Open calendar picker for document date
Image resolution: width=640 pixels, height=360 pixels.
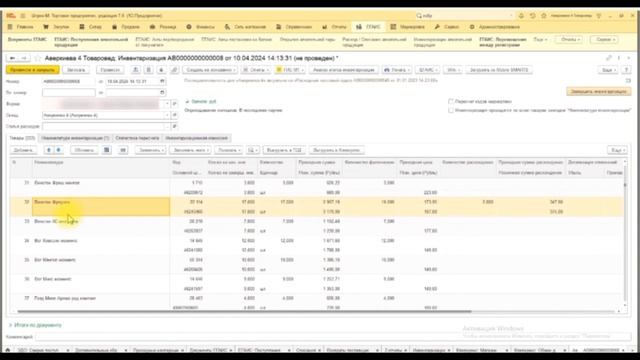(x=162, y=81)
